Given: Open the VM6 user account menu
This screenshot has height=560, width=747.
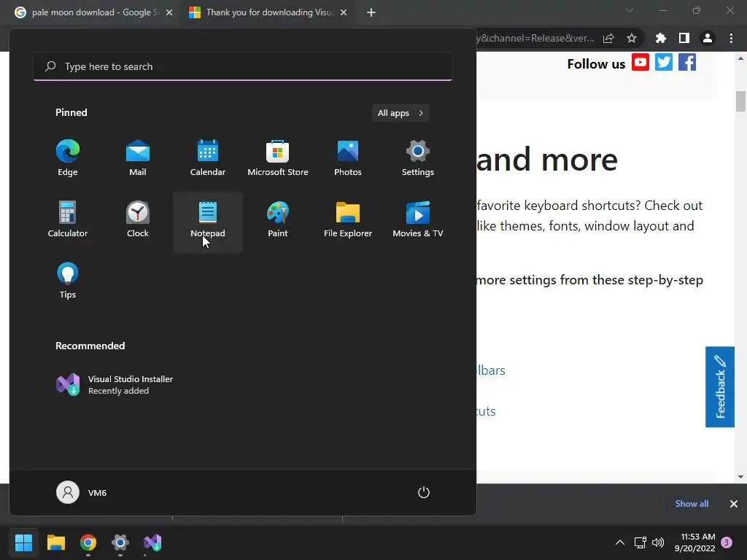Looking at the screenshot, I should click(82, 492).
